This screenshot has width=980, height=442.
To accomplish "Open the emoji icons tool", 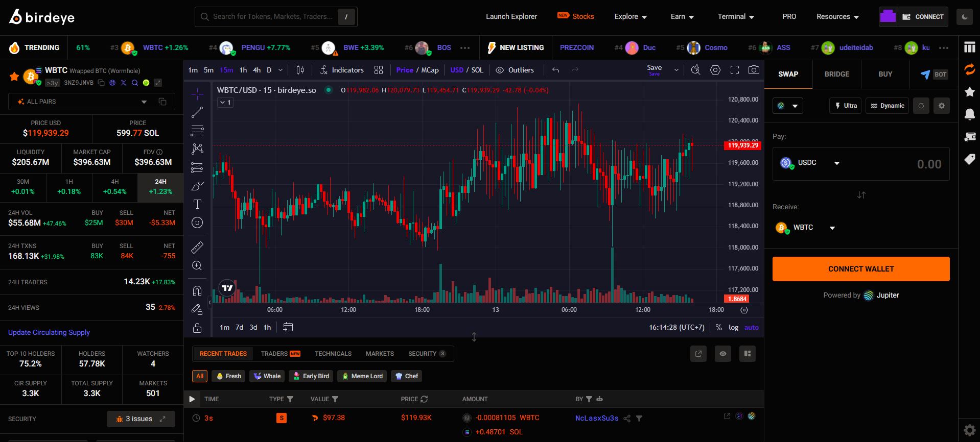I will pyautogui.click(x=197, y=223).
